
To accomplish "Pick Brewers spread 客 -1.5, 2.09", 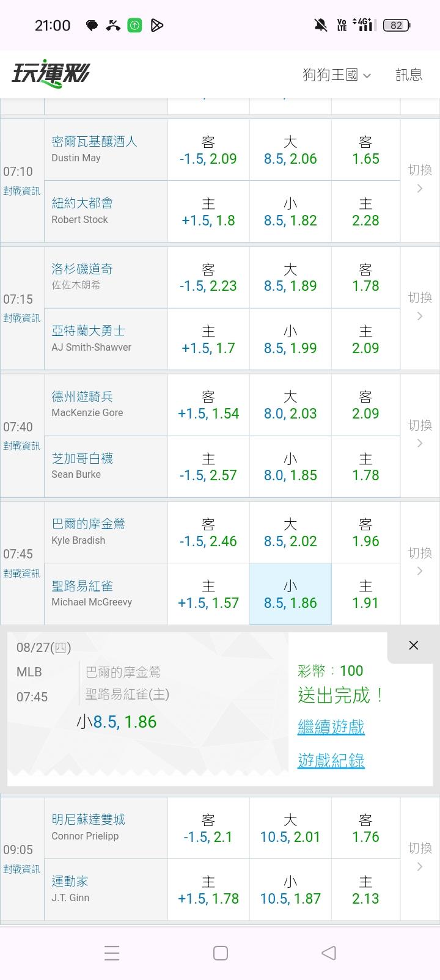I will click(x=208, y=150).
